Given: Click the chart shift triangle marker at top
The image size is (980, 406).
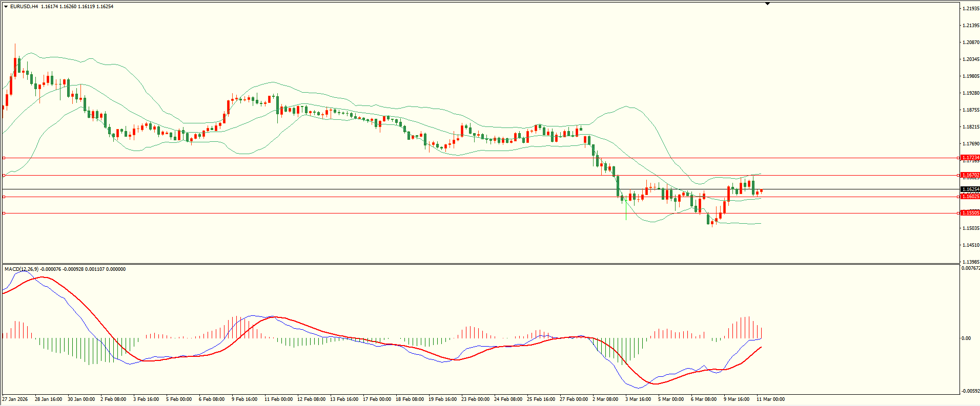Looking at the screenshot, I should [x=767, y=4].
